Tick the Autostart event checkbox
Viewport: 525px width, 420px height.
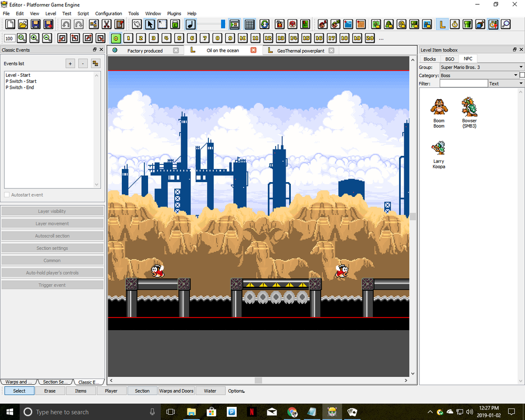point(7,195)
